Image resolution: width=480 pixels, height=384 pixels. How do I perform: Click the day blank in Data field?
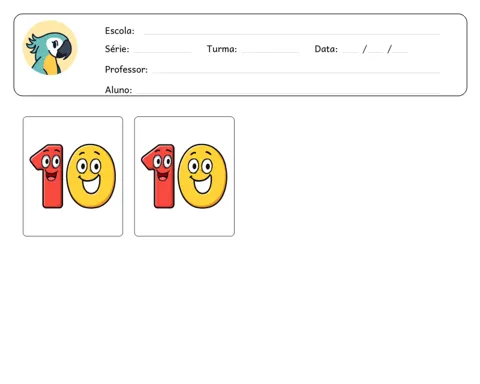[x=350, y=52]
